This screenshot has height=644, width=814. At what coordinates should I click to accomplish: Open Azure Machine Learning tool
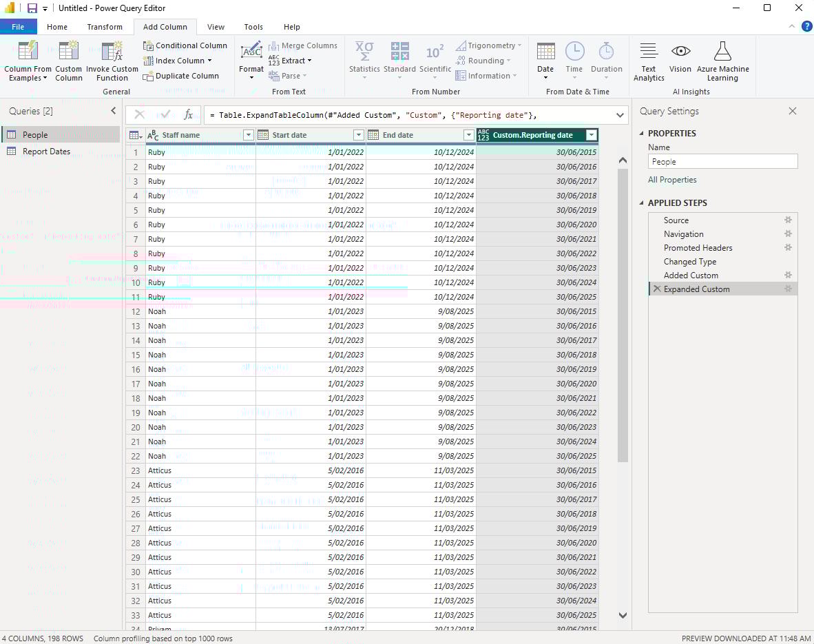pyautogui.click(x=722, y=52)
